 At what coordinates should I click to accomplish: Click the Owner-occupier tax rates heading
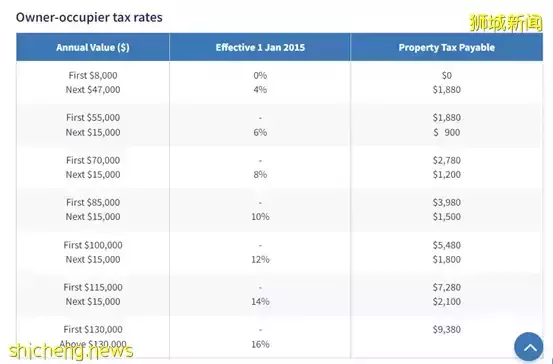(89, 17)
